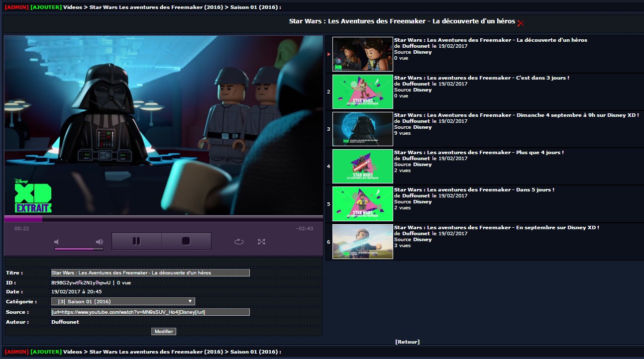Screen dimensions: 644x359
Task: Click the date '19/02/2017 à 20:45'
Action: [x=77, y=291]
